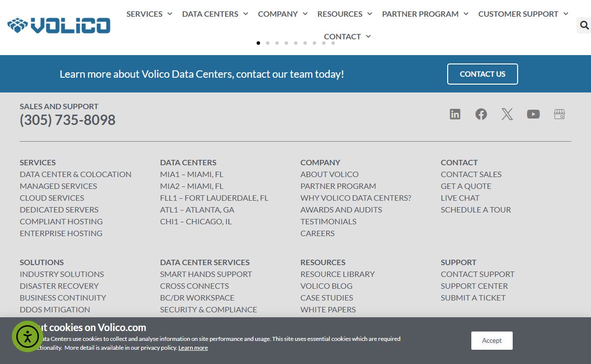Open MIA2 – Miami, FL link
591x364 pixels.
coord(192,186)
